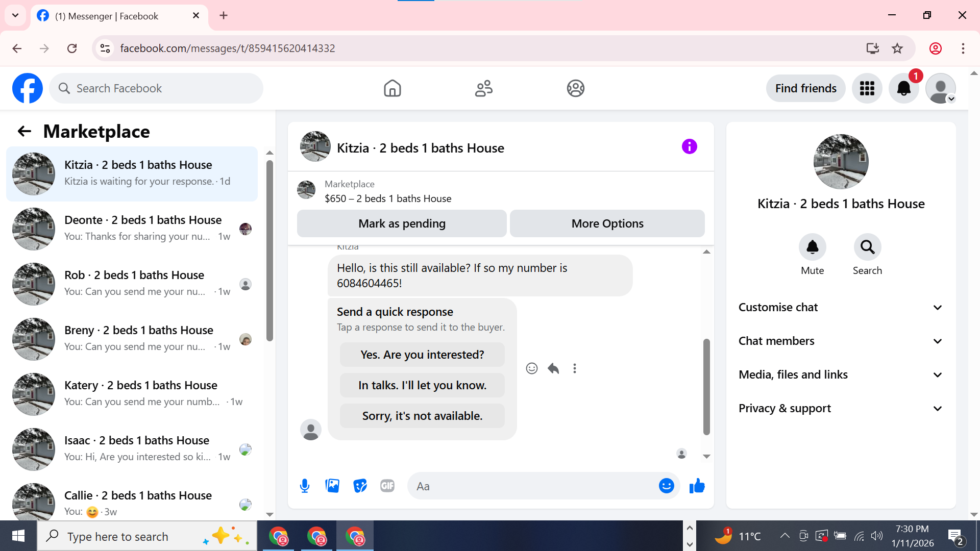Expand Customise chat section
The width and height of the screenshot is (980, 551).
pyautogui.click(x=841, y=307)
